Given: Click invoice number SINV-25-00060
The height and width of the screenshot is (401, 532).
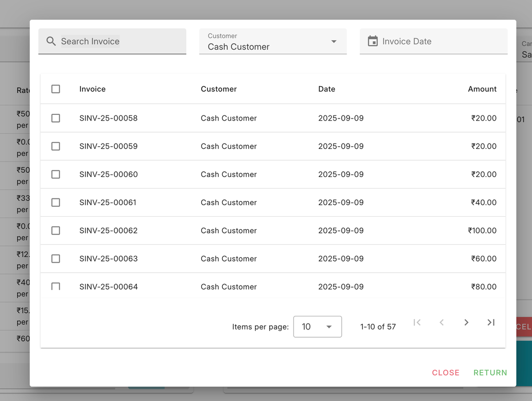Looking at the screenshot, I should [x=109, y=174].
